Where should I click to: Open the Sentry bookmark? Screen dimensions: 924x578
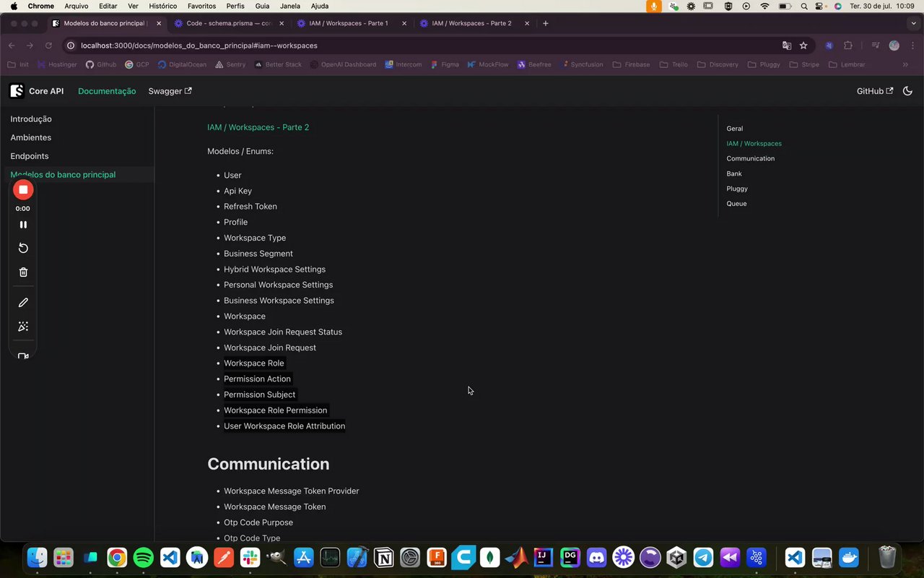(230, 64)
